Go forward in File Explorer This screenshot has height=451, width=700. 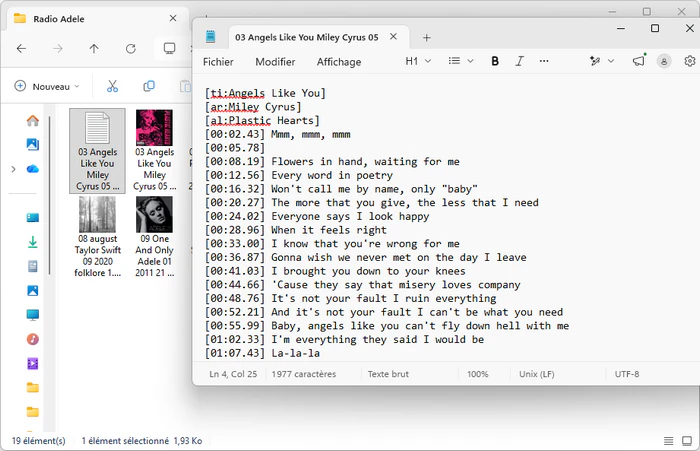click(x=58, y=49)
